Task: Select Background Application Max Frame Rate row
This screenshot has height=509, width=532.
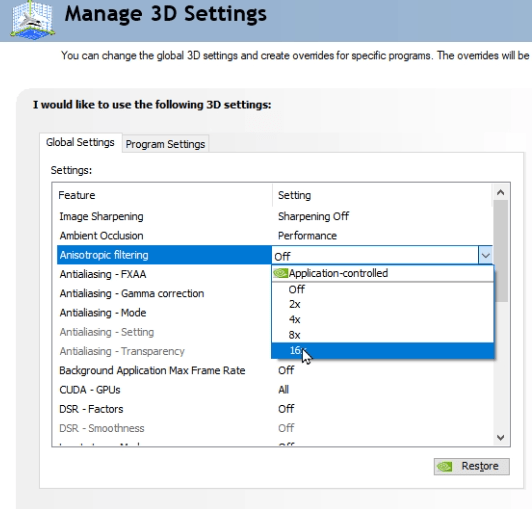Action: (x=274, y=370)
